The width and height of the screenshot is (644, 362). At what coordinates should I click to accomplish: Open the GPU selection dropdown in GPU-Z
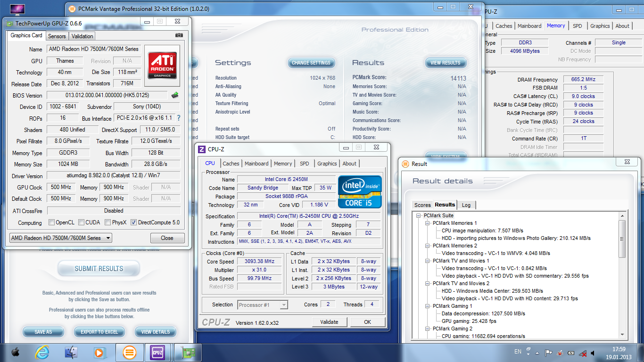61,238
